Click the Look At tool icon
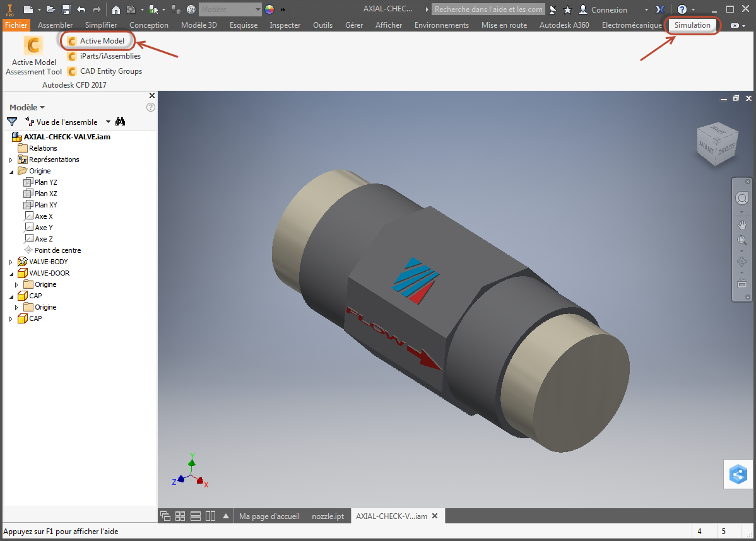756x541 pixels. (742, 284)
